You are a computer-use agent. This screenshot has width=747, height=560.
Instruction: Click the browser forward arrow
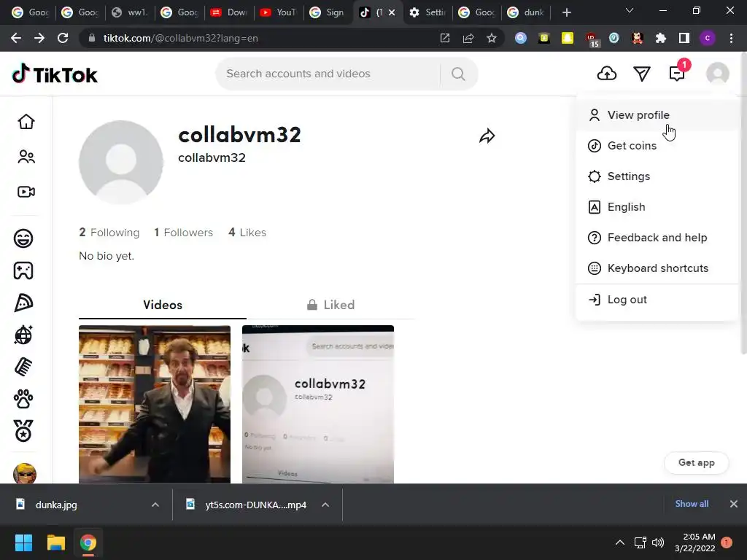tap(39, 38)
